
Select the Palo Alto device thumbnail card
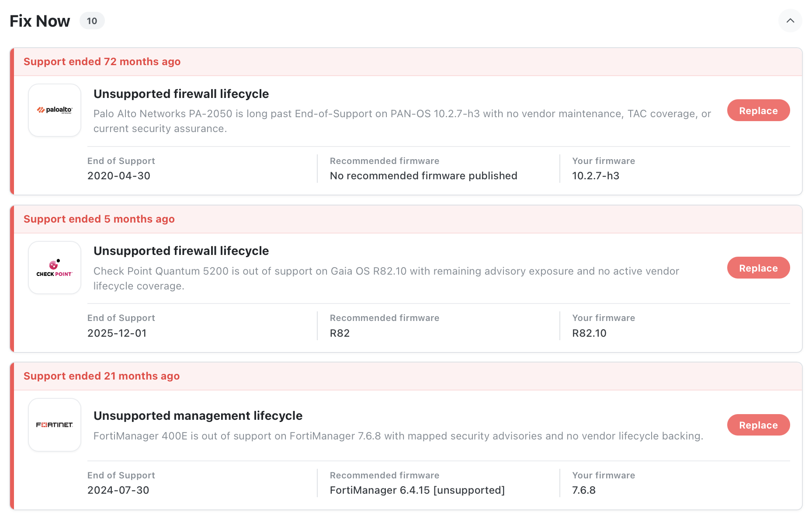click(54, 110)
